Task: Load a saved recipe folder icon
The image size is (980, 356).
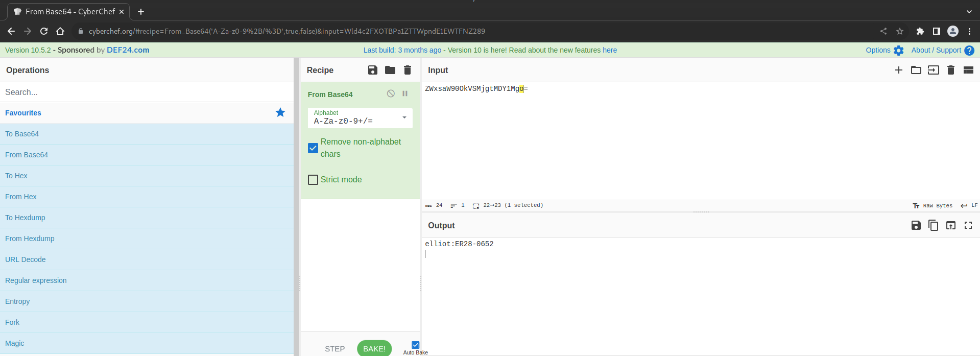Action: point(390,70)
